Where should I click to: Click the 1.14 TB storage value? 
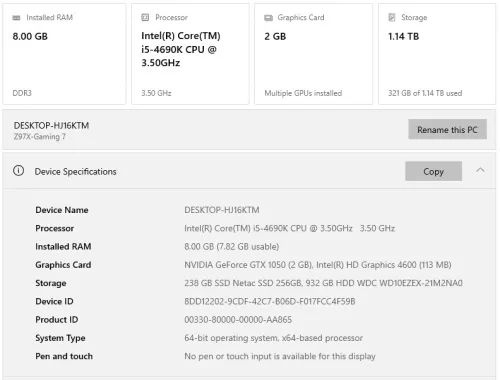click(x=403, y=36)
